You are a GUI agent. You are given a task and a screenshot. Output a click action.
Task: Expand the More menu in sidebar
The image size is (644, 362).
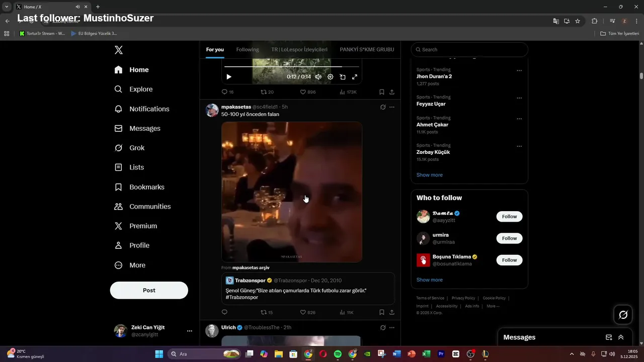(130, 265)
